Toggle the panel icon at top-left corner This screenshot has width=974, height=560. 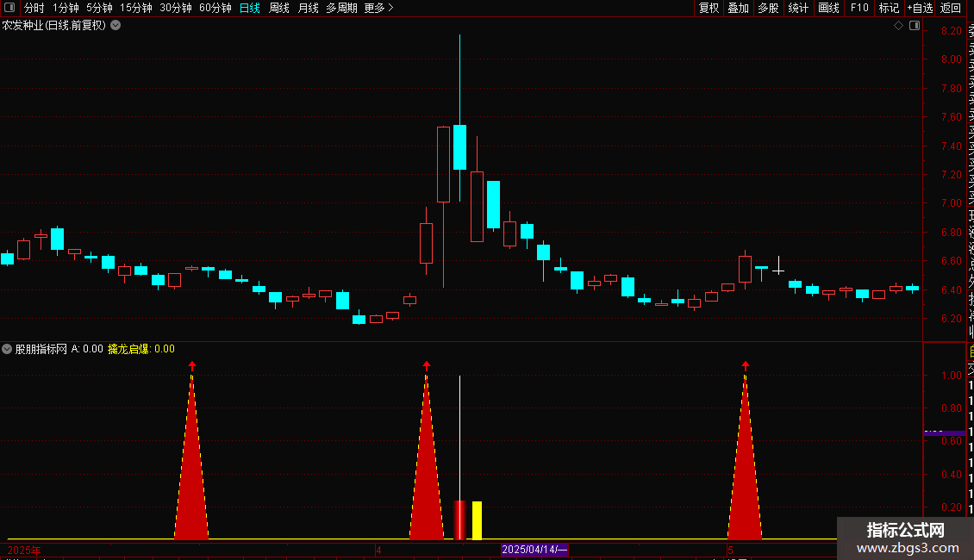[x=9, y=8]
